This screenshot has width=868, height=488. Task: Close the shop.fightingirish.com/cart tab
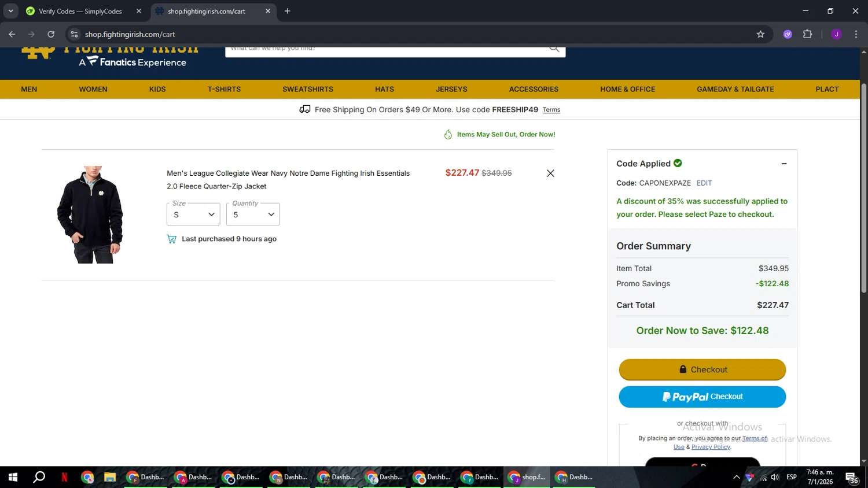(268, 11)
